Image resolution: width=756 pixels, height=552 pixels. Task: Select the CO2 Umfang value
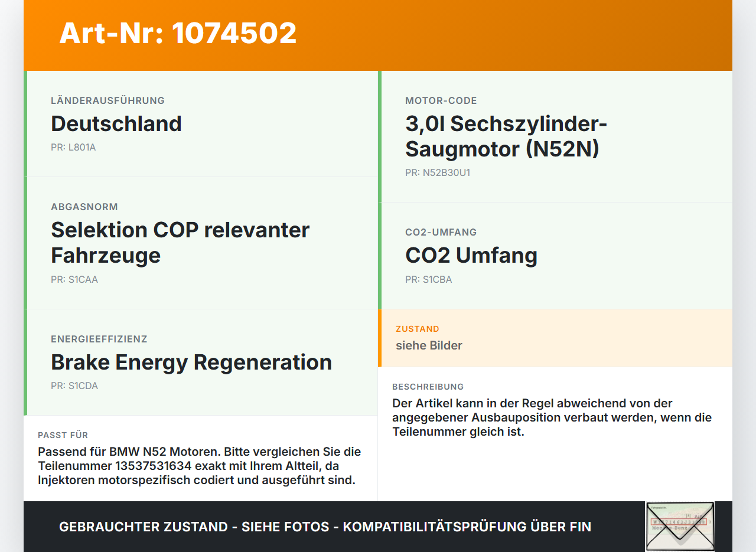(x=471, y=255)
